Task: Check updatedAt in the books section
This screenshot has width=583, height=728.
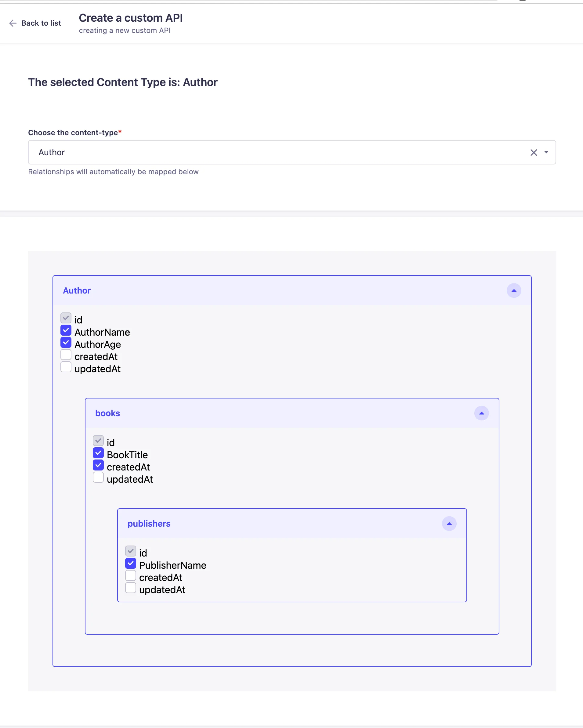Action: [x=98, y=478]
